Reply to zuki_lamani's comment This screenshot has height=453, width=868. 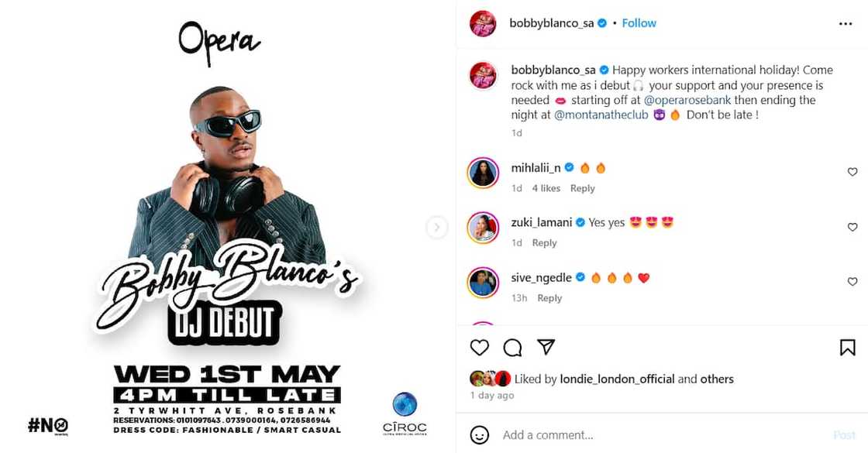(x=544, y=243)
